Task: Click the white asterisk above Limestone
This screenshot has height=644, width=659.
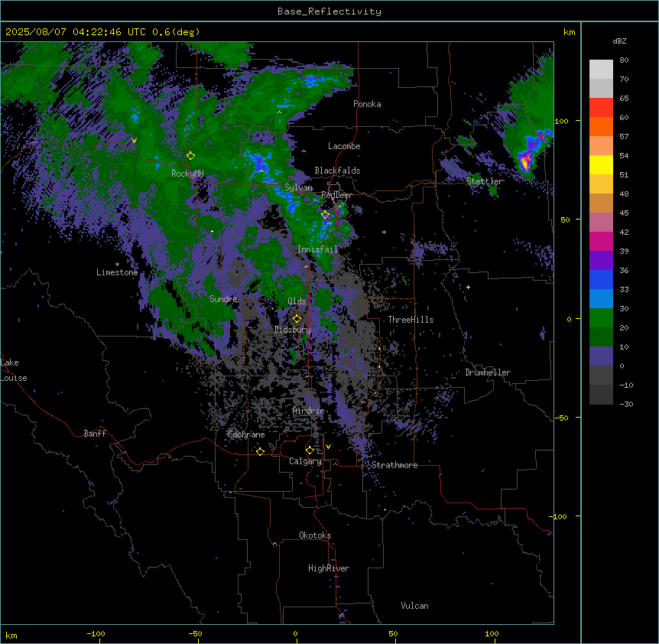Action: (117, 265)
